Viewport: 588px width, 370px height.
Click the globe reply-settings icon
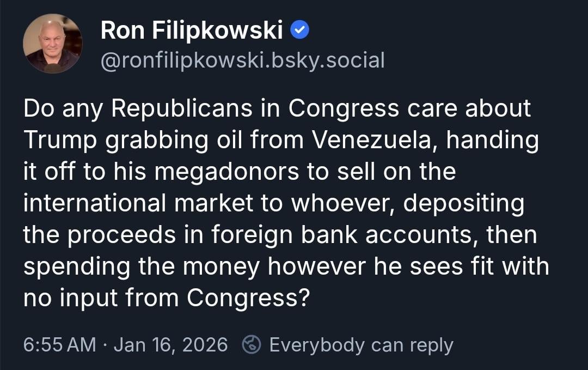click(251, 344)
